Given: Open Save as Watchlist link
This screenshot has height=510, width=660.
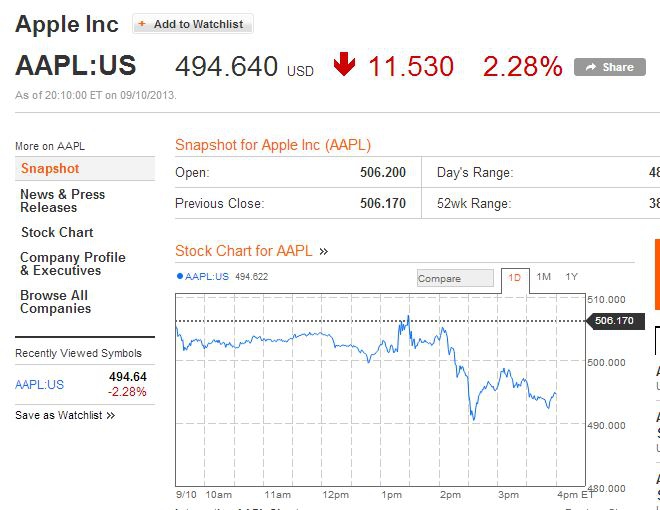Looking at the screenshot, I should click(x=65, y=415).
